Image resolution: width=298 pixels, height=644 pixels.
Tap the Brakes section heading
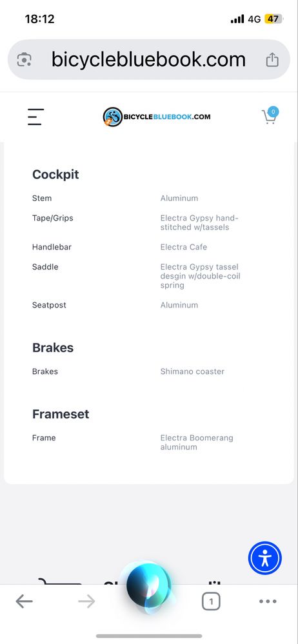53,348
